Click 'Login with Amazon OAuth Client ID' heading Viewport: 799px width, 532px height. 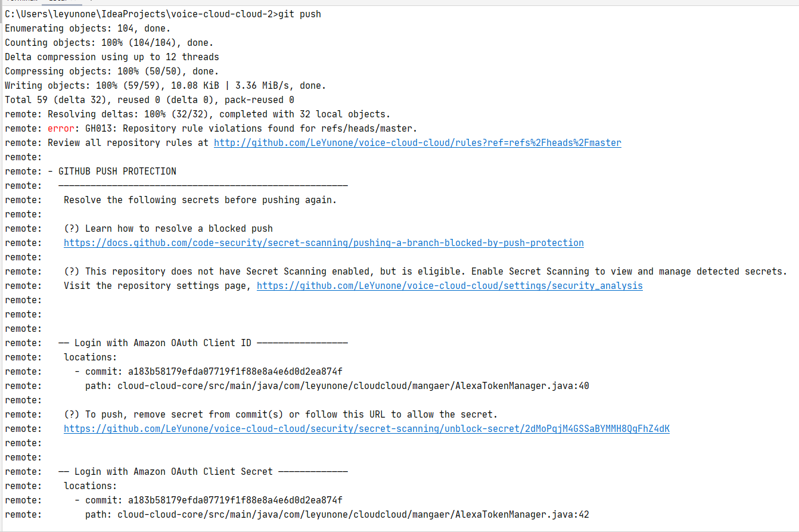pyautogui.click(x=163, y=343)
